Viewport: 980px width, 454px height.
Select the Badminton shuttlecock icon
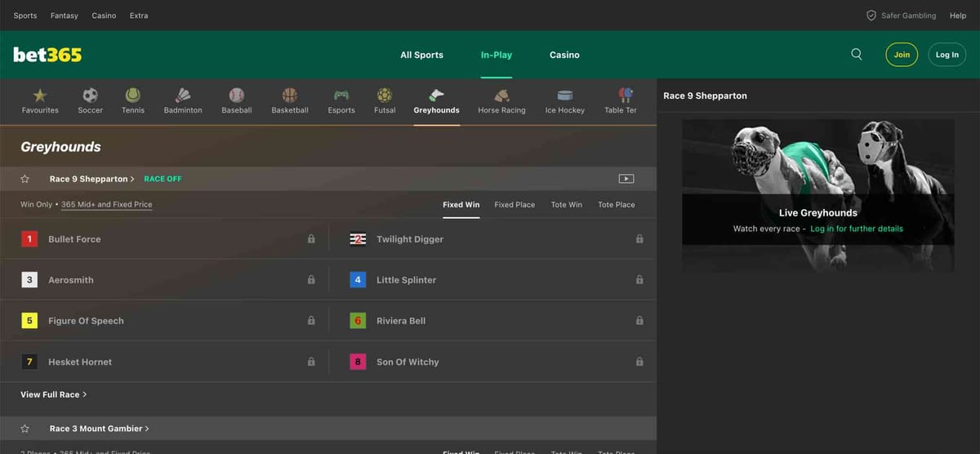pos(183,95)
